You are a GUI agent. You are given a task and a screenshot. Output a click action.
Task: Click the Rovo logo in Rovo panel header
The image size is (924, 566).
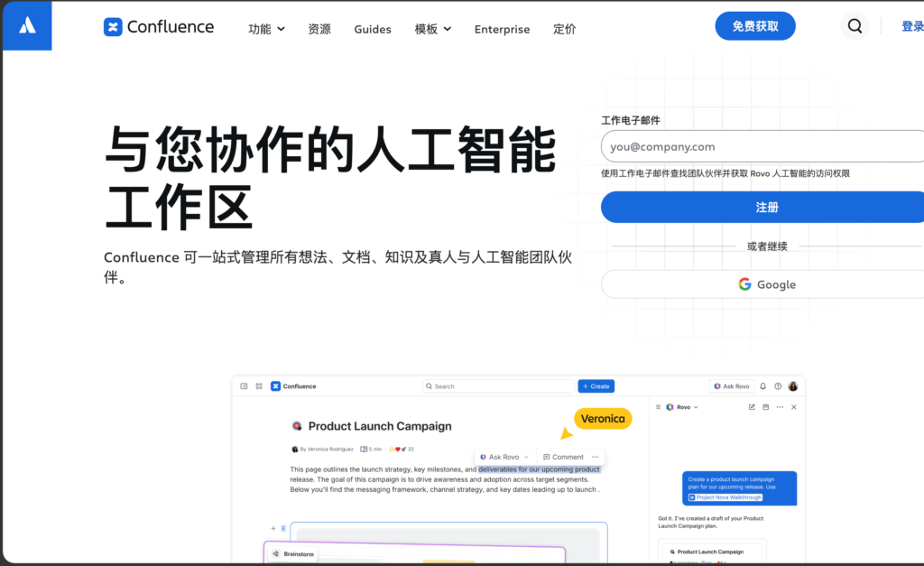(670, 407)
